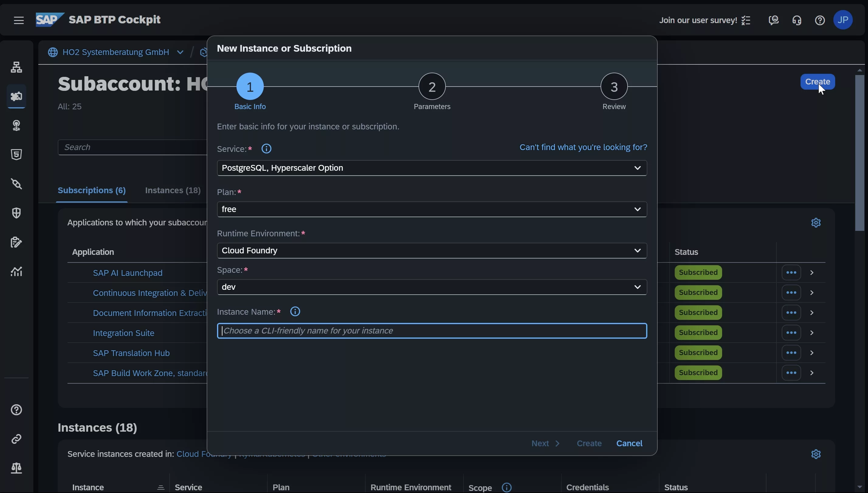Open the feedback chat icon
Viewport: 868px width, 493px height.
point(773,20)
